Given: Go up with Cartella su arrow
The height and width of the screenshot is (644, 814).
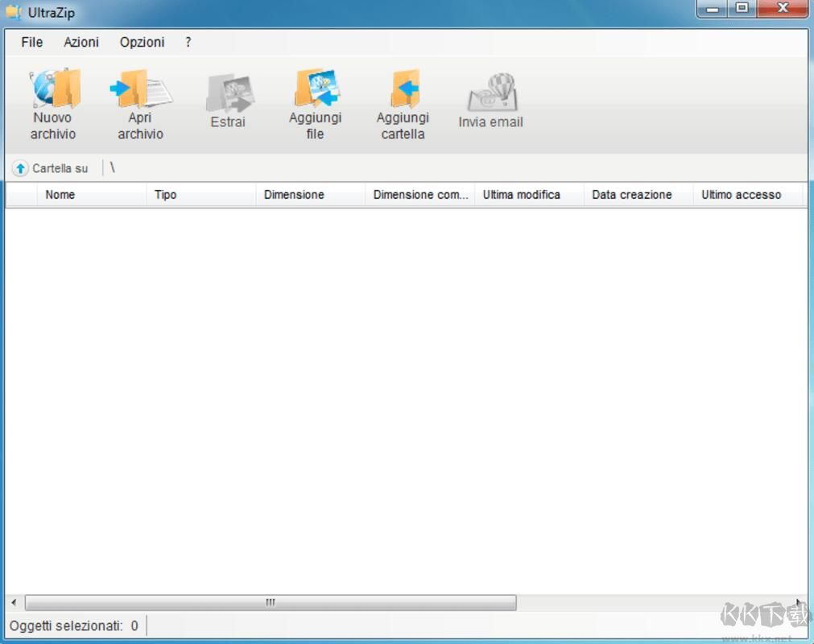Looking at the screenshot, I should [21, 169].
